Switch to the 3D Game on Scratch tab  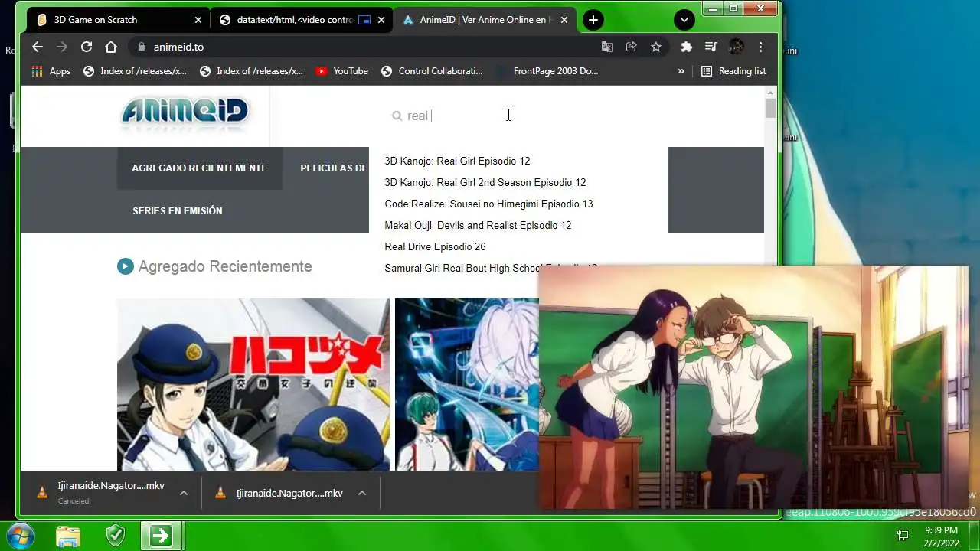point(117,20)
